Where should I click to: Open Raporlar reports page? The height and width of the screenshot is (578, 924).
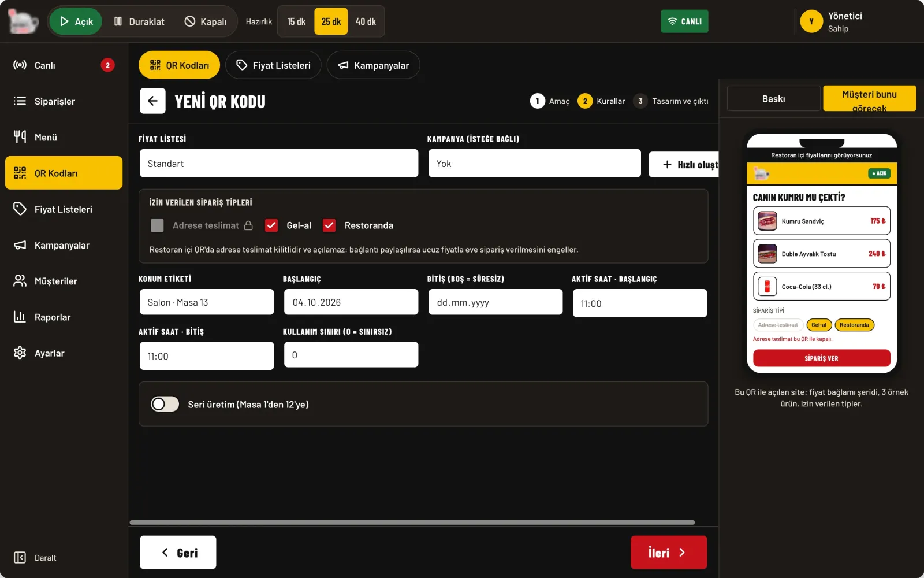point(64,317)
